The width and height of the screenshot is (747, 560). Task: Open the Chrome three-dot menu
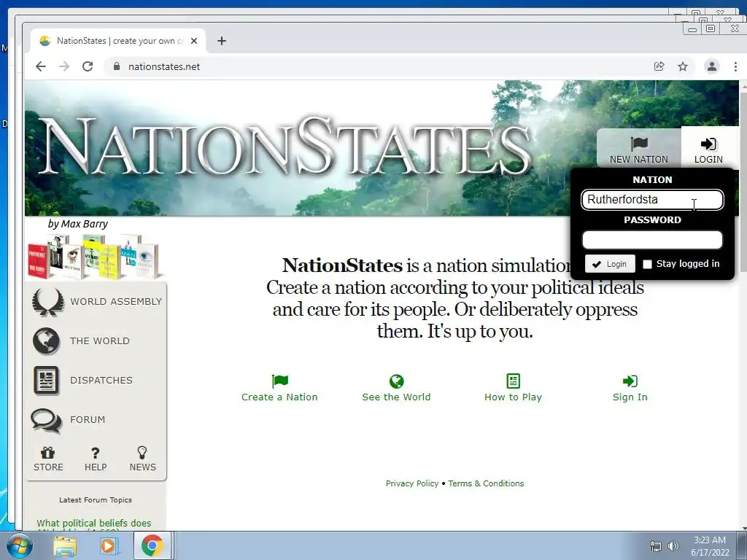click(735, 66)
